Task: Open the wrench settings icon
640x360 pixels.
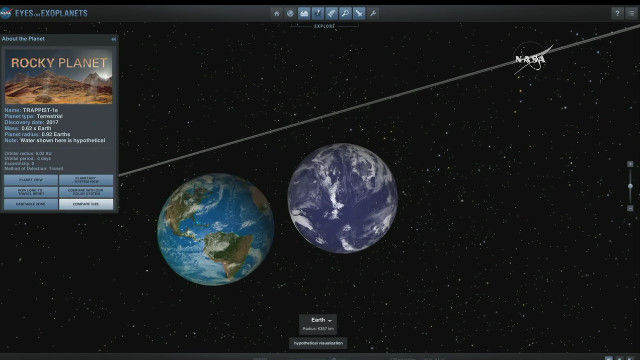Action: coord(373,13)
